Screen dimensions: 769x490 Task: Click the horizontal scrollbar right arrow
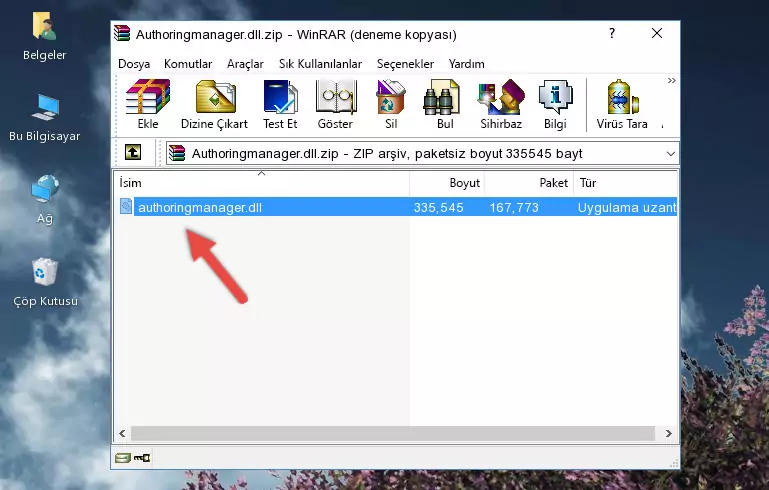click(668, 434)
